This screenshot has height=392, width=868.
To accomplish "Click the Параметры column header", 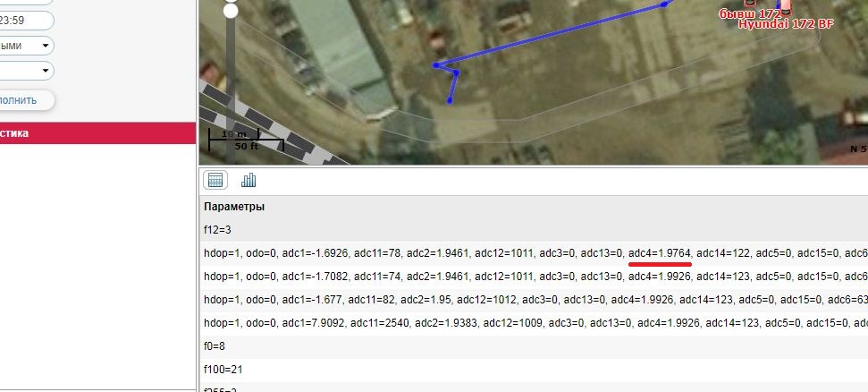I will [234, 207].
